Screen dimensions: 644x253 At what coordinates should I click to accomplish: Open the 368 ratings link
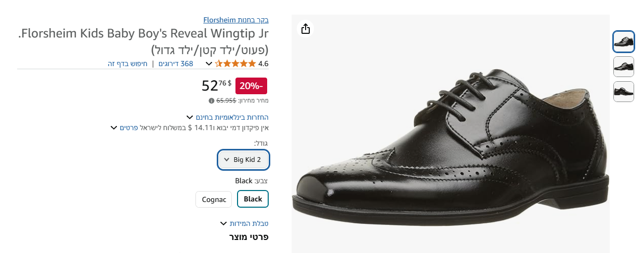(x=176, y=64)
